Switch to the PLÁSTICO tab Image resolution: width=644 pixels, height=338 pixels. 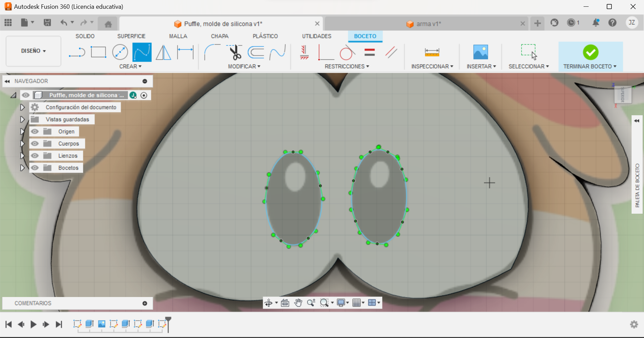click(x=265, y=36)
